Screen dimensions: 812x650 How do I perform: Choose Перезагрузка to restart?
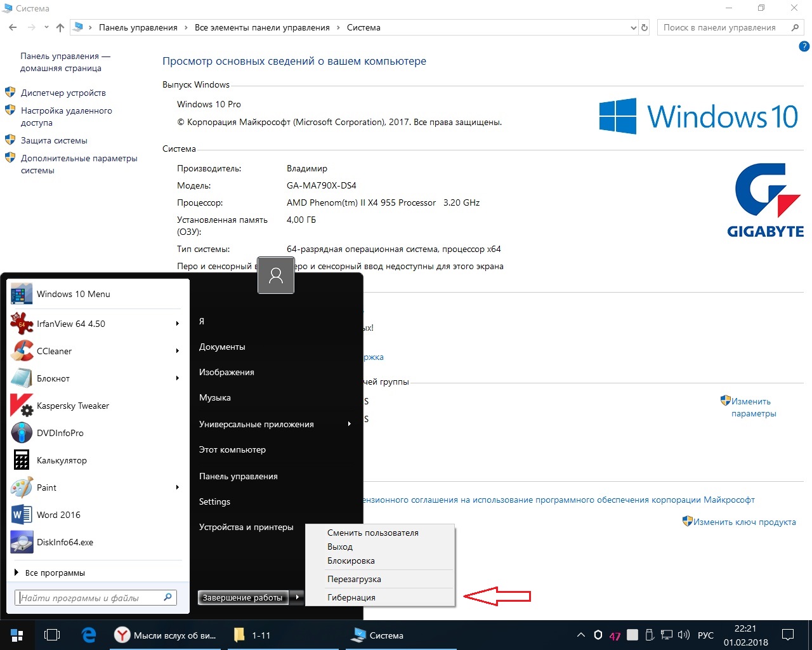tap(380, 579)
